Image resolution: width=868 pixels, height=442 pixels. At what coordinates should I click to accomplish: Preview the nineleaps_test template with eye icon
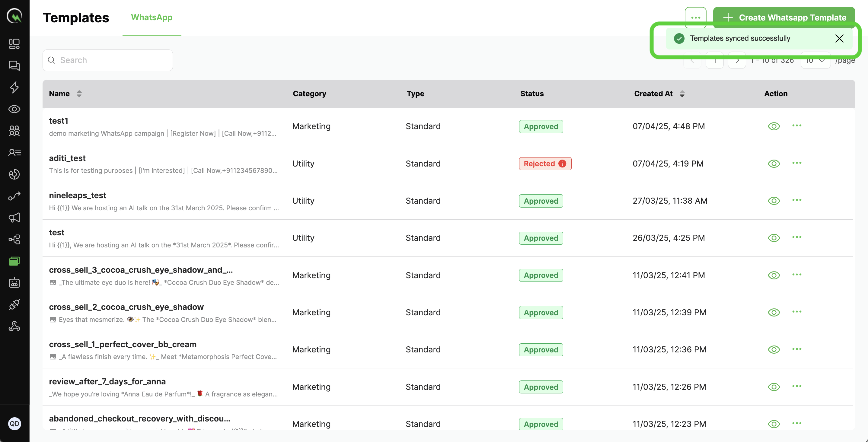[x=774, y=201]
